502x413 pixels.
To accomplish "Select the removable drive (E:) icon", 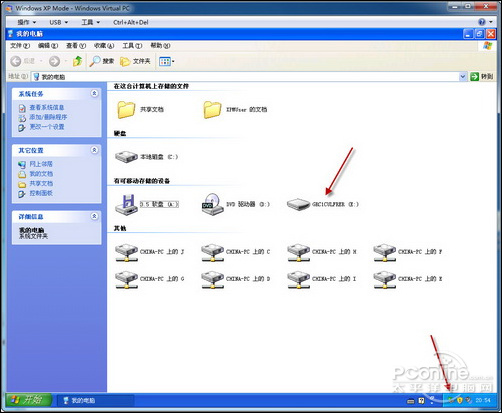I will 298,204.
